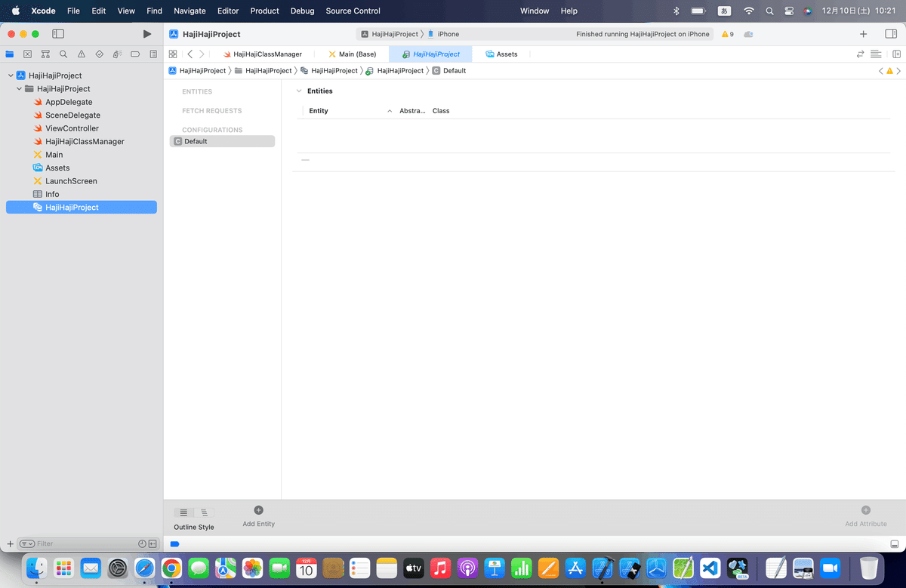
Task: Select SceneDelegate file in navigator
Action: 66,115
